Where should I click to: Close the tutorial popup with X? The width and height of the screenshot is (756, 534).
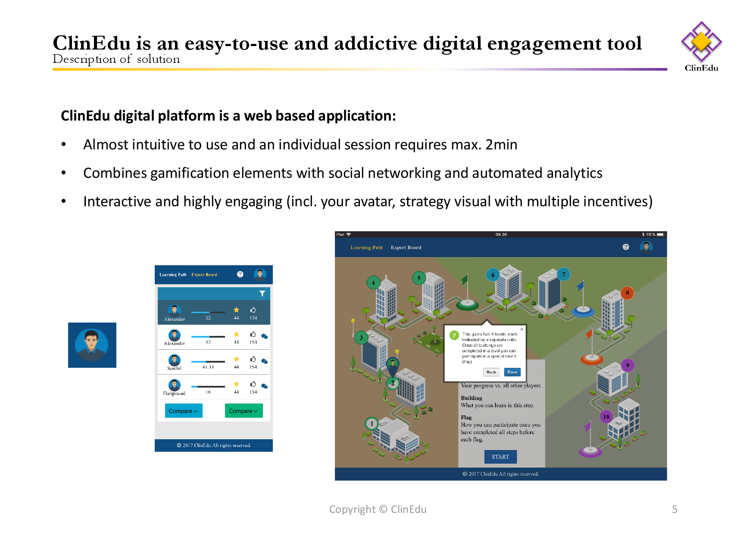522,329
